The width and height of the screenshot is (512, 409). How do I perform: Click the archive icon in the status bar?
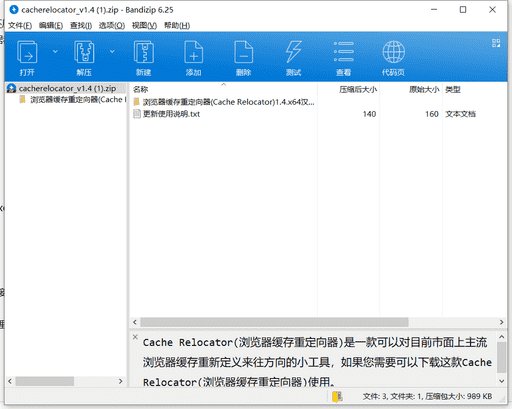coord(337,396)
